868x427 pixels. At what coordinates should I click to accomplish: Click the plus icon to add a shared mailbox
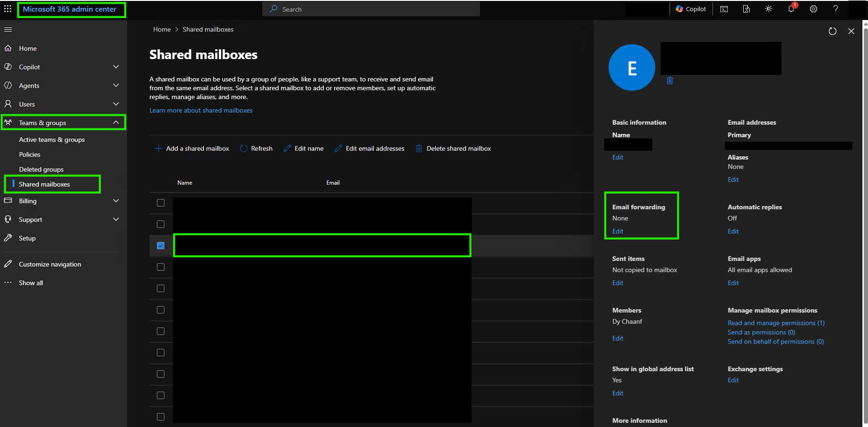pos(158,148)
